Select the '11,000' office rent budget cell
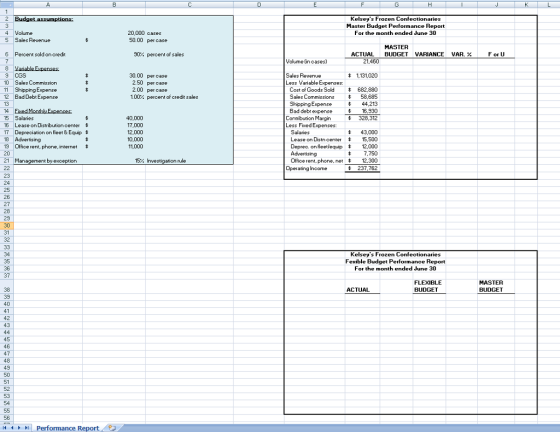Screen dimensions: 560x432 pyautogui.click(x=135, y=147)
